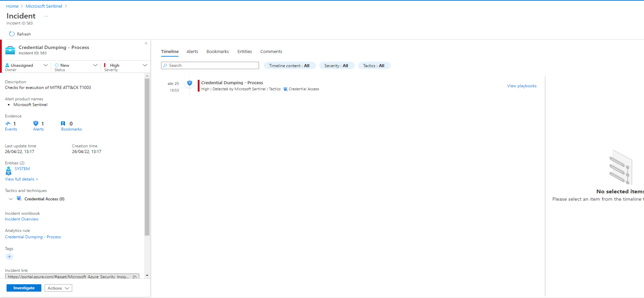Open the Severity All filter
Screen dimensions: 644x298
point(336,66)
